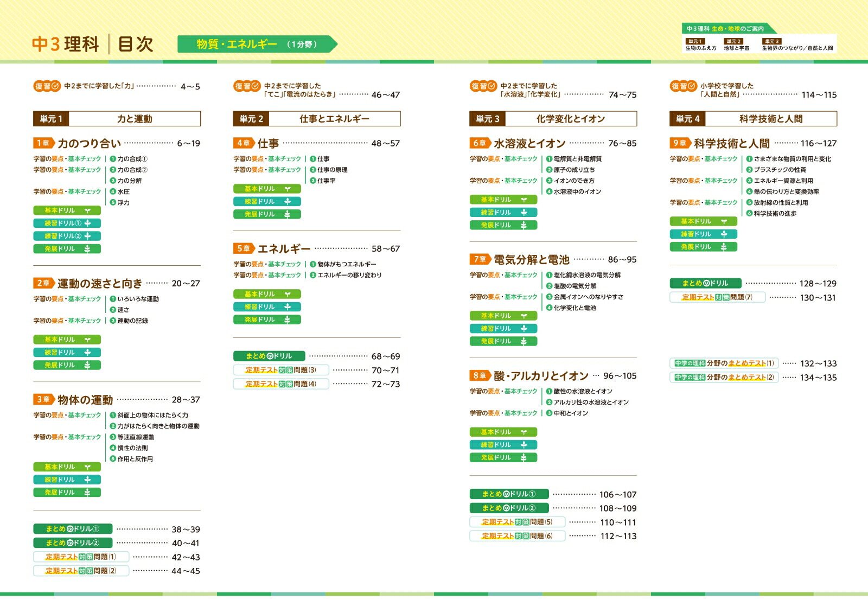The height and width of the screenshot is (613, 868).
Task: Select the topic プラスチックの性質
Action: pos(776,170)
